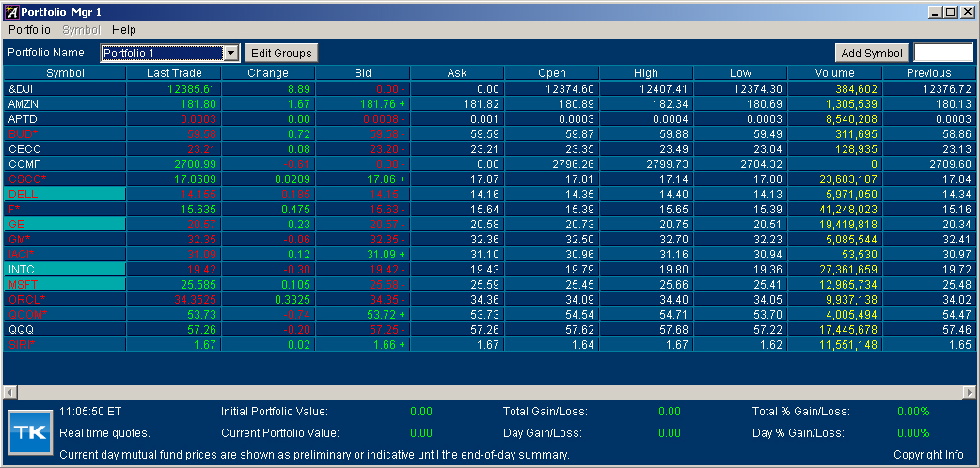The width and height of the screenshot is (980, 468).
Task: Click the Real time quotes status text
Action: (104, 433)
